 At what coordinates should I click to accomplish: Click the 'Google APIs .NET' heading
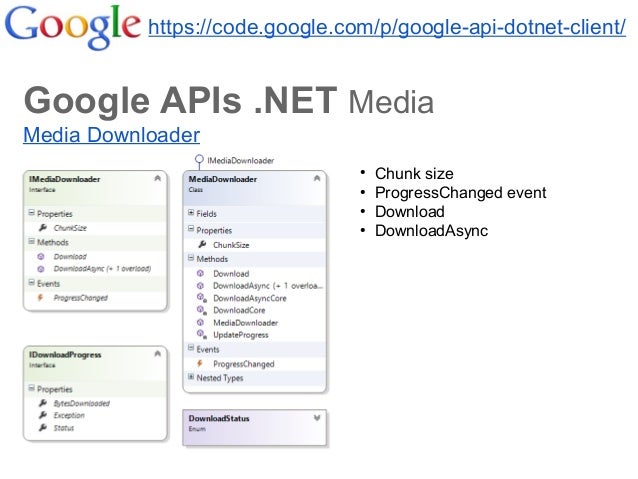(180, 100)
